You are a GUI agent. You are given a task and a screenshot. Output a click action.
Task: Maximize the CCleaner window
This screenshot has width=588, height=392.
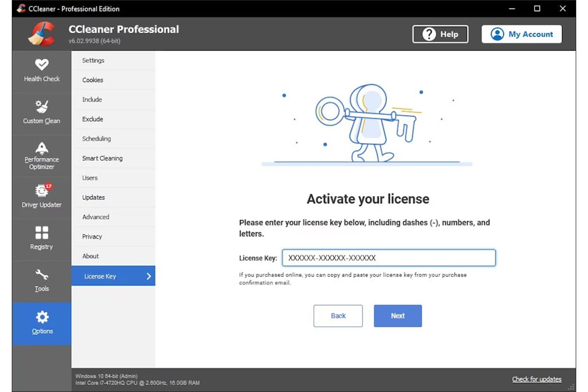[x=537, y=8]
